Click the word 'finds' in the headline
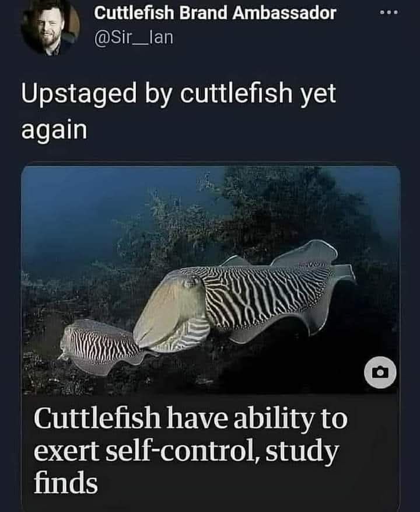 pyautogui.click(x=65, y=483)
